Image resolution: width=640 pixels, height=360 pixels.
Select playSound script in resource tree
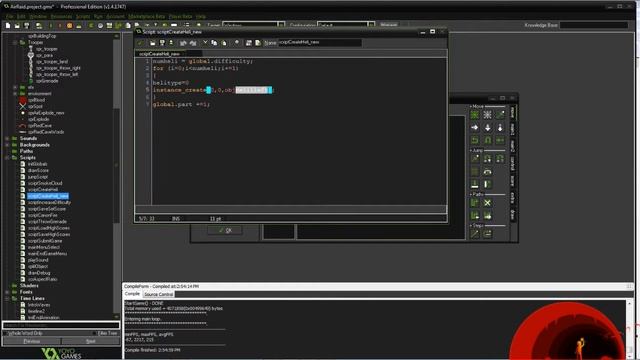38,260
